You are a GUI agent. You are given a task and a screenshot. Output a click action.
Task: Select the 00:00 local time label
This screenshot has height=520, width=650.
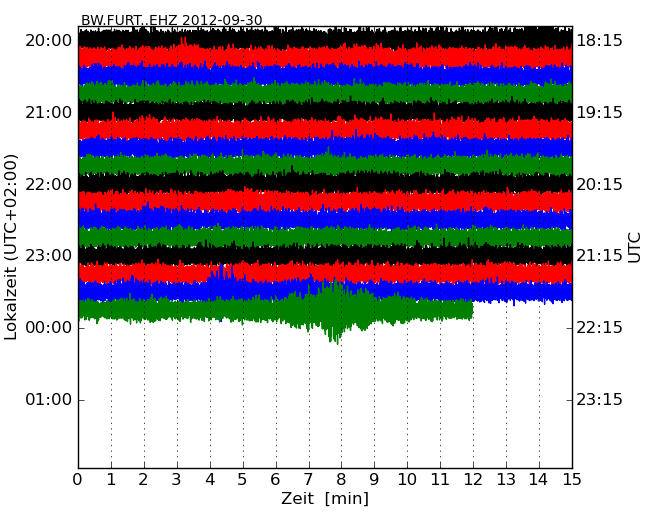click(x=49, y=328)
